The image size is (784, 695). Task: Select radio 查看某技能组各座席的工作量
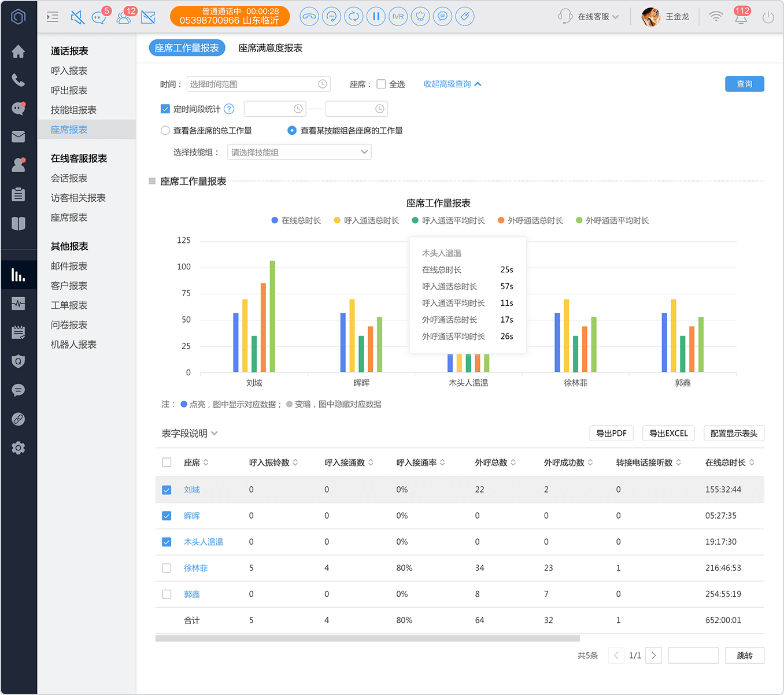pos(292,131)
